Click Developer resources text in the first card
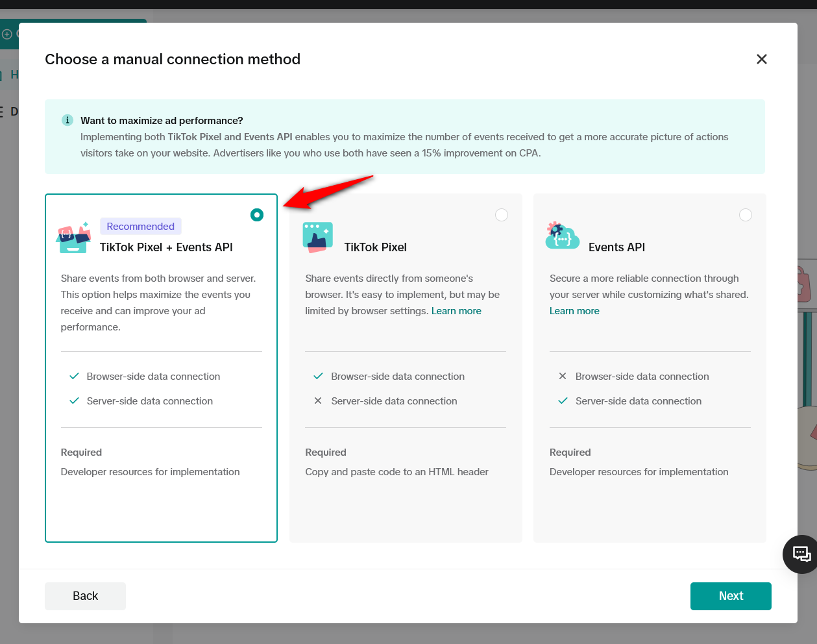Image resolution: width=817 pixels, height=644 pixels. tap(150, 472)
